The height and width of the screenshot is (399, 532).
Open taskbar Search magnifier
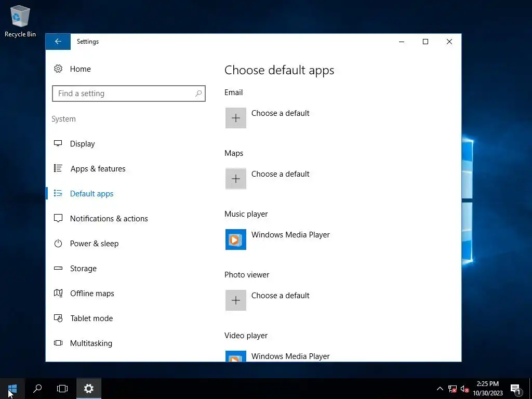37,389
